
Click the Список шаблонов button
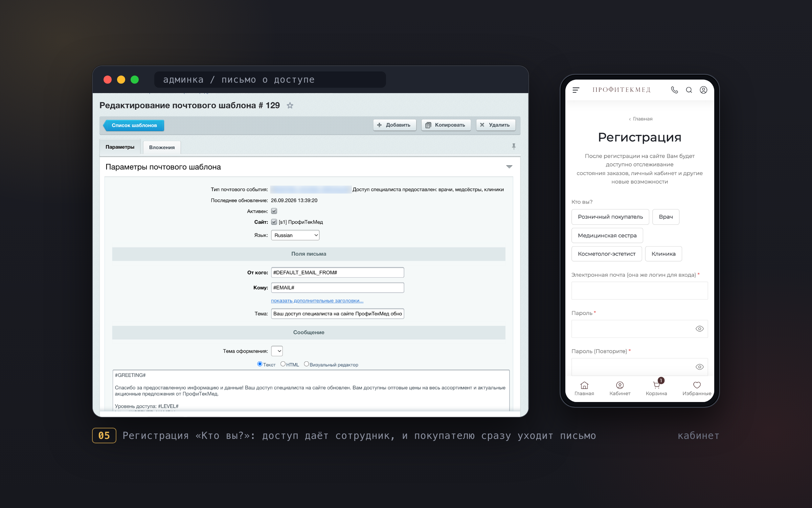pyautogui.click(x=134, y=125)
